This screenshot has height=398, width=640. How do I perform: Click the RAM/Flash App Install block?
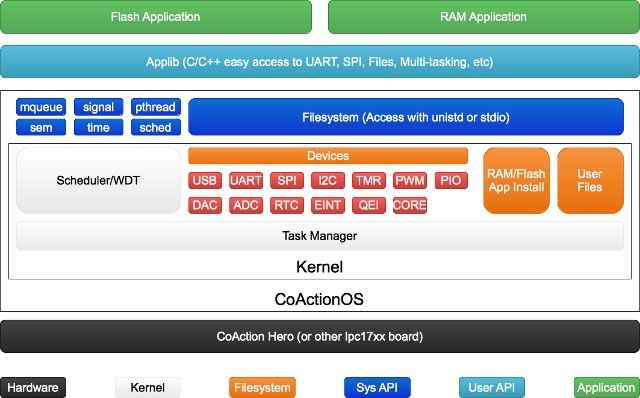516,180
